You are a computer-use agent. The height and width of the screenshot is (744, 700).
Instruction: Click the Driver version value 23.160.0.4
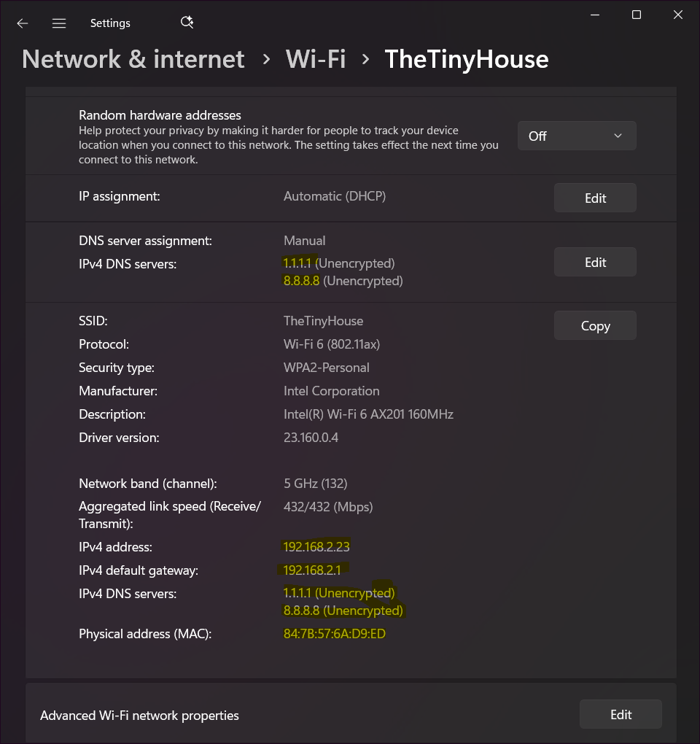pos(311,438)
